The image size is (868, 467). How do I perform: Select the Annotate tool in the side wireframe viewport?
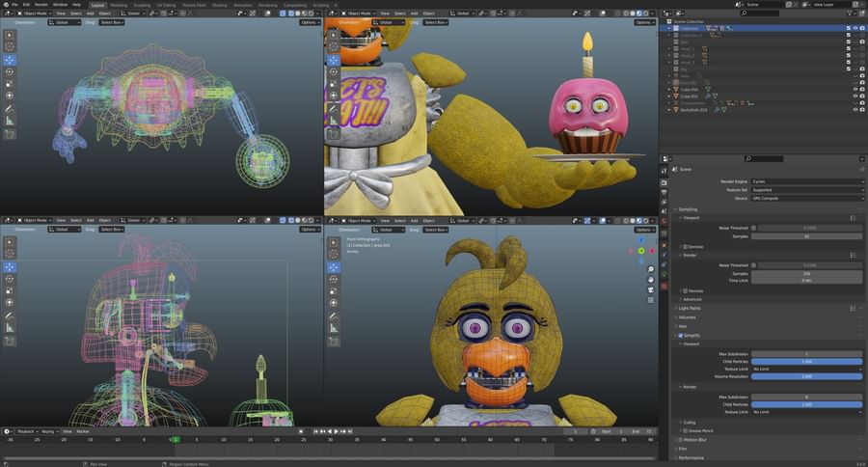[x=10, y=316]
